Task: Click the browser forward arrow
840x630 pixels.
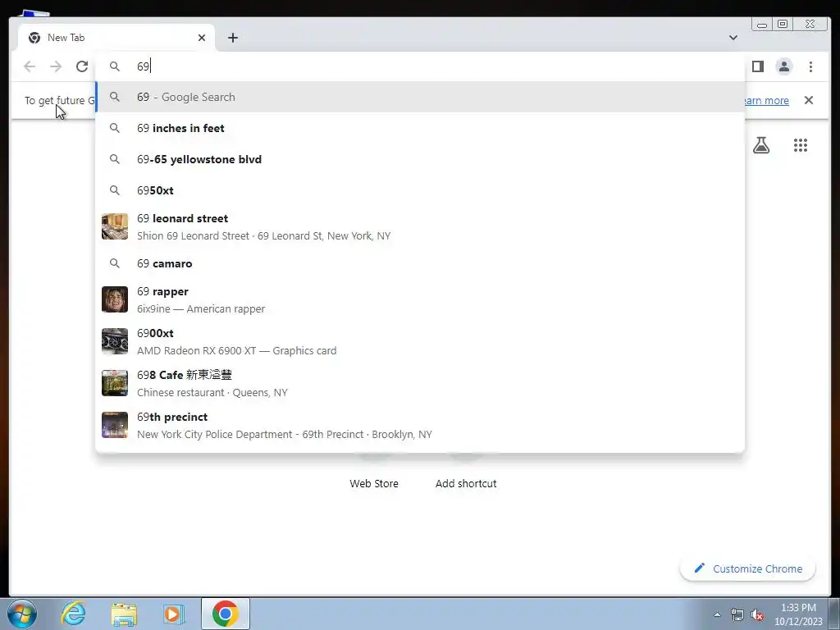Action: tap(56, 66)
